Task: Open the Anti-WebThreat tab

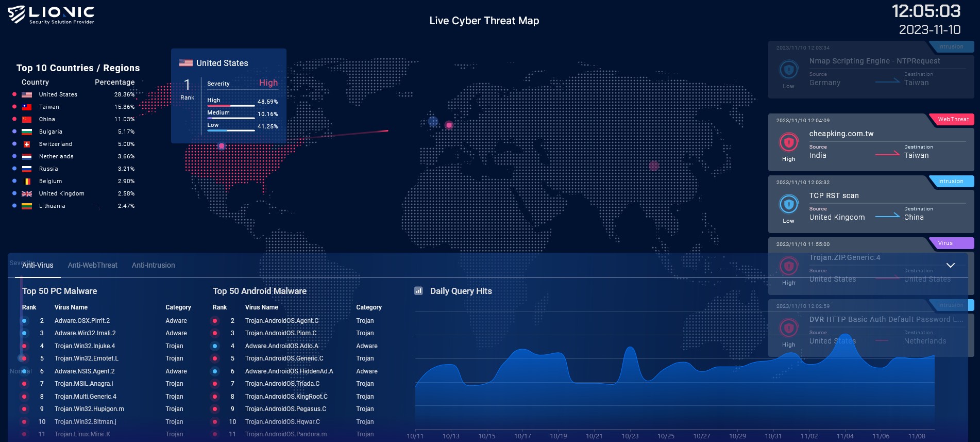Action: click(x=93, y=265)
